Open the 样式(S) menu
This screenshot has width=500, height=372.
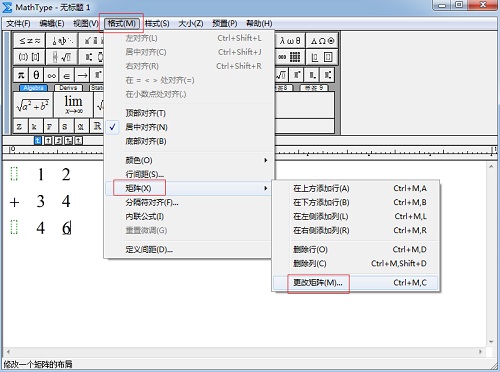point(157,23)
